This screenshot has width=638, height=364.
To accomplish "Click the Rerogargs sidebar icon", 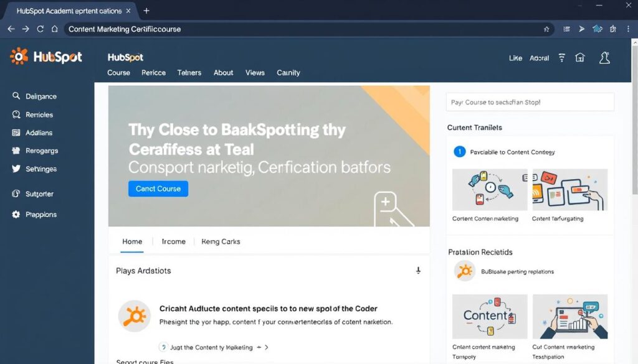I will [x=16, y=151].
